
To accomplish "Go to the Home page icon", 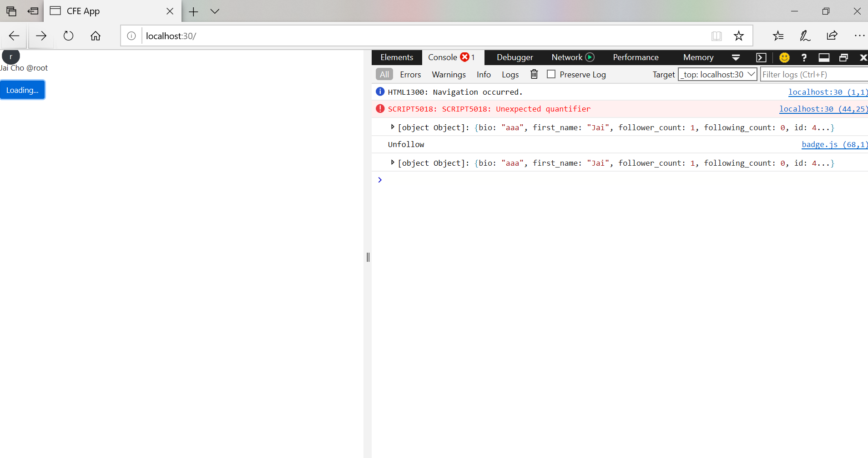I will [96, 36].
